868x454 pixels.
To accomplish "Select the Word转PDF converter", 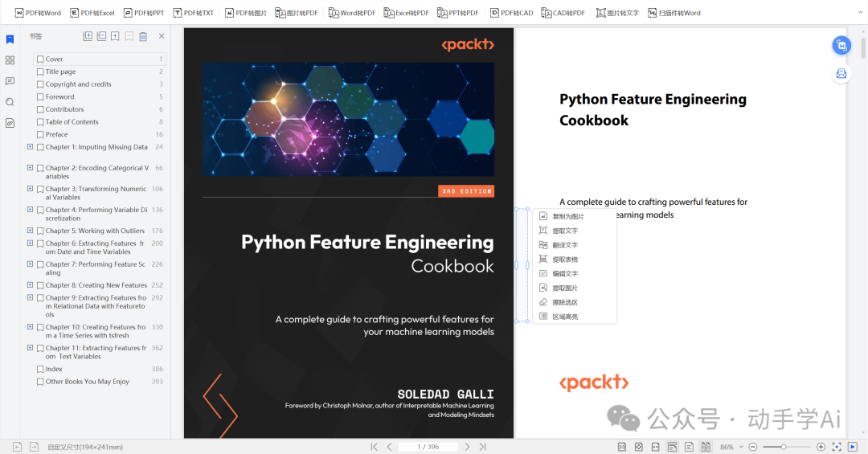I will 351,13.
